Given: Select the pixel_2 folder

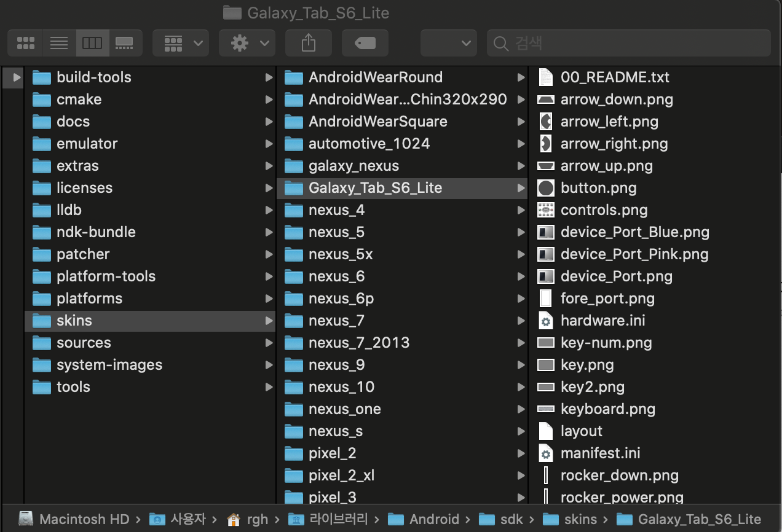Looking at the screenshot, I should pyautogui.click(x=402, y=453).
